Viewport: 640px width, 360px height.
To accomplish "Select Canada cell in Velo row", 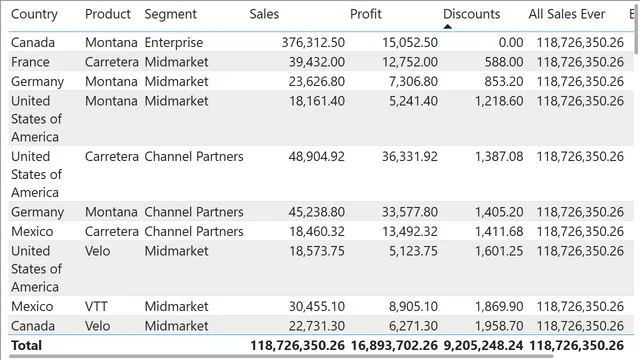I will (x=33, y=326).
